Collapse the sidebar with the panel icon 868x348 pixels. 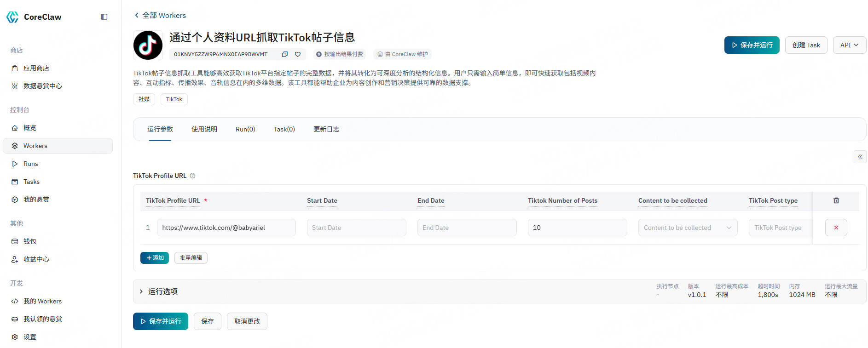104,17
